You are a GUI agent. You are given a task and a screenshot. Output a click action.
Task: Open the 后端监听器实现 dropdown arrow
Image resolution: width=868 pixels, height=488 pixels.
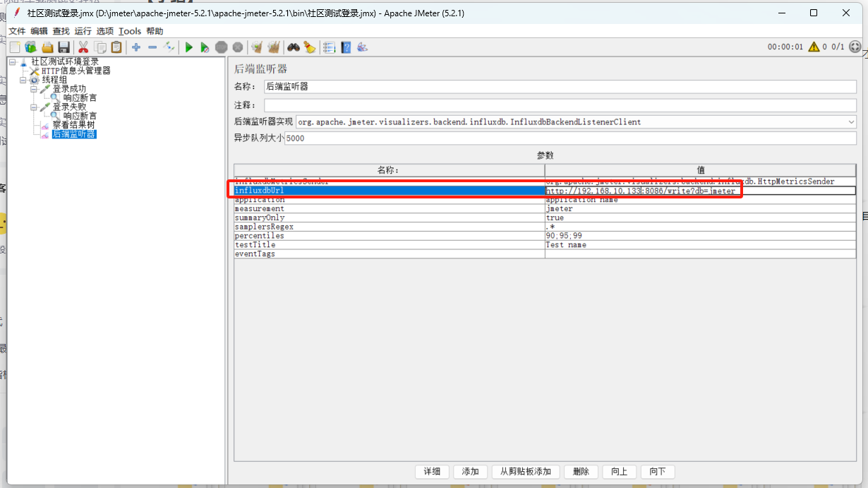tap(851, 122)
